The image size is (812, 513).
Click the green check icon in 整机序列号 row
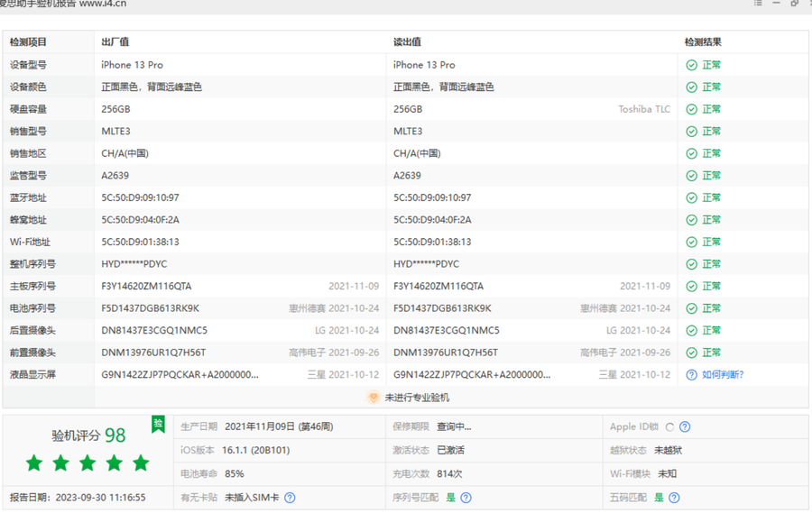691,264
